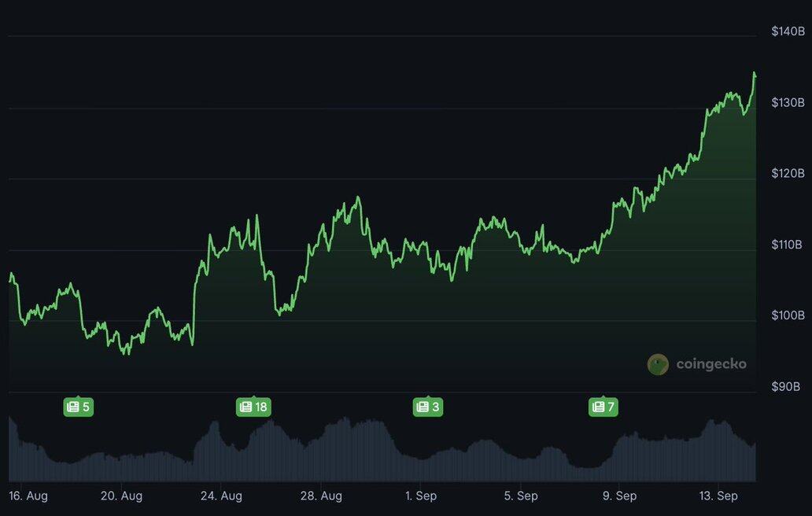
Task: Open the news badge showing 5
Action: pyautogui.click(x=78, y=407)
